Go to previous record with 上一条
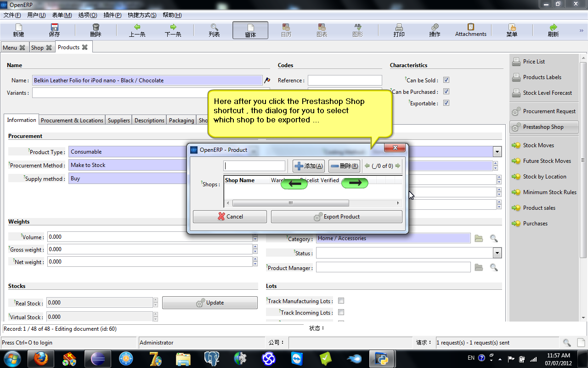This screenshot has height=368, width=588. coord(137,30)
